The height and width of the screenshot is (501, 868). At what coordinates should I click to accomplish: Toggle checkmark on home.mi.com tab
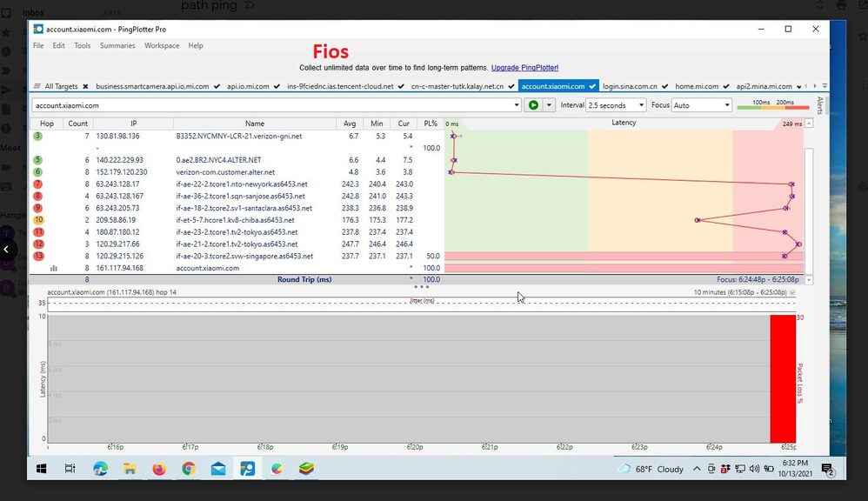point(725,86)
